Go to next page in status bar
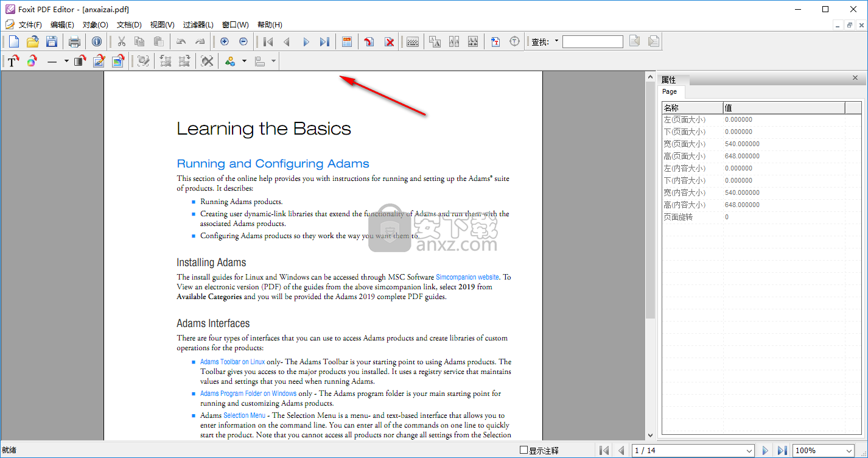The image size is (868, 458). click(x=765, y=451)
